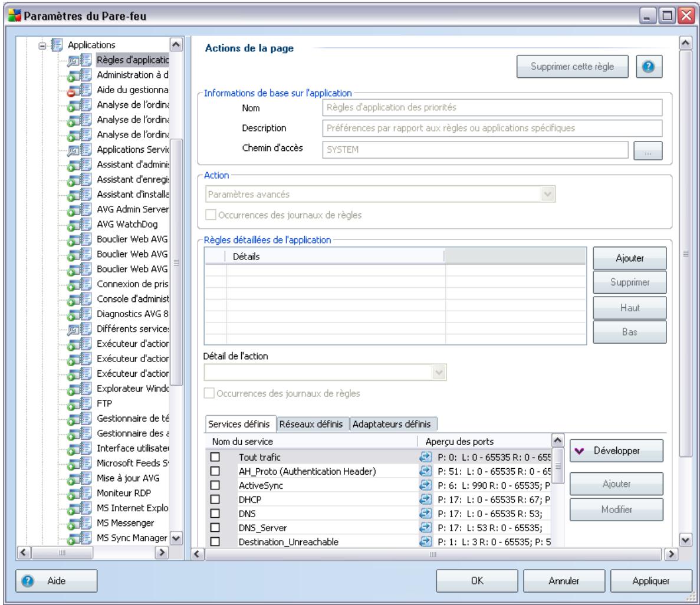
Task: Check the Tout trafic service checkbox
Action: 215,457
